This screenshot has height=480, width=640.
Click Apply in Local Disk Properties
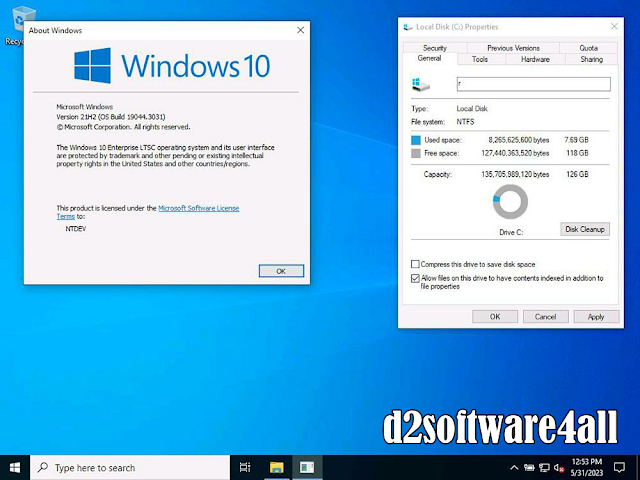pos(596,317)
